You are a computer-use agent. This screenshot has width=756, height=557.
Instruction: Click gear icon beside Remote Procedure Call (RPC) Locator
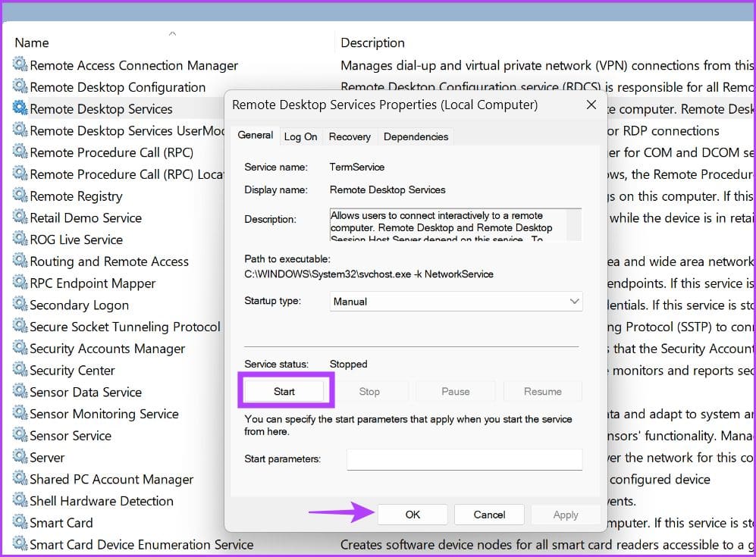coord(20,173)
